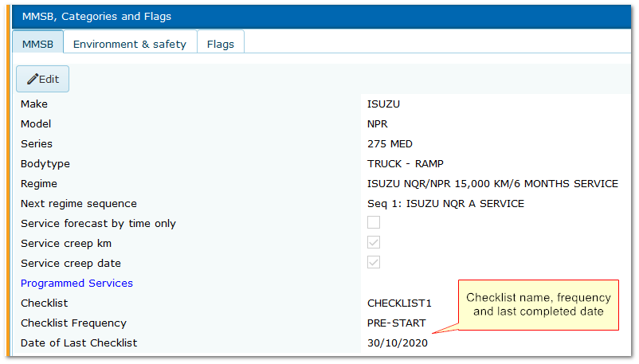Toggle Service forecast by time only checkbox

374,223
